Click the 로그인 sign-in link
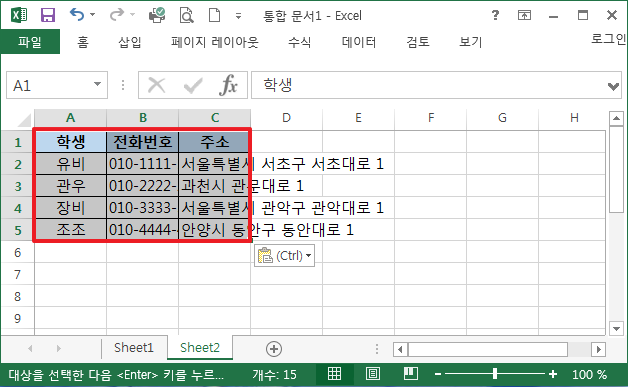Viewport: 628px width, 387px height. 609,38
